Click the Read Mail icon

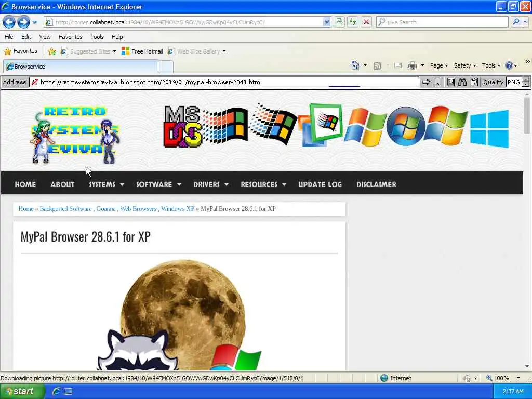pyautogui.click(x=398, y=65)
